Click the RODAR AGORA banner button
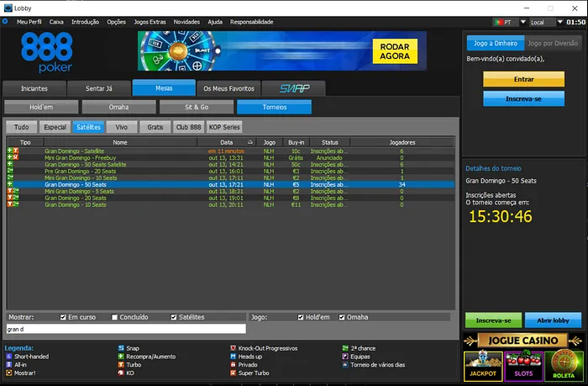This screenshot has width=588, height=386. point(395,51)
